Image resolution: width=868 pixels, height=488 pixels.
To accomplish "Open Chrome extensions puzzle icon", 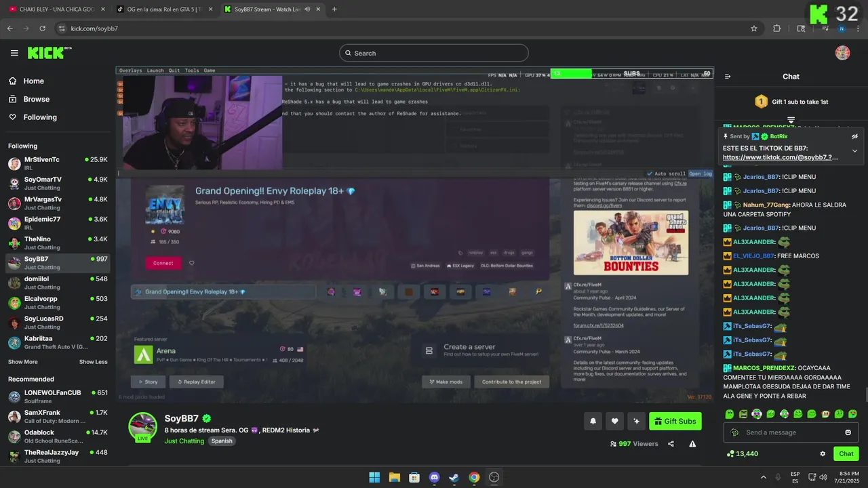I will (777, 28).
